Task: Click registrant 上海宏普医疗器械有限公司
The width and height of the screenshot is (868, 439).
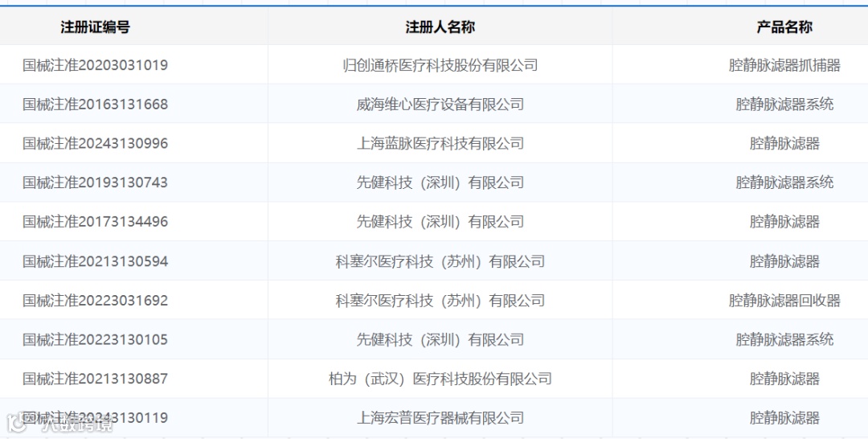Action: coord(440,417)
